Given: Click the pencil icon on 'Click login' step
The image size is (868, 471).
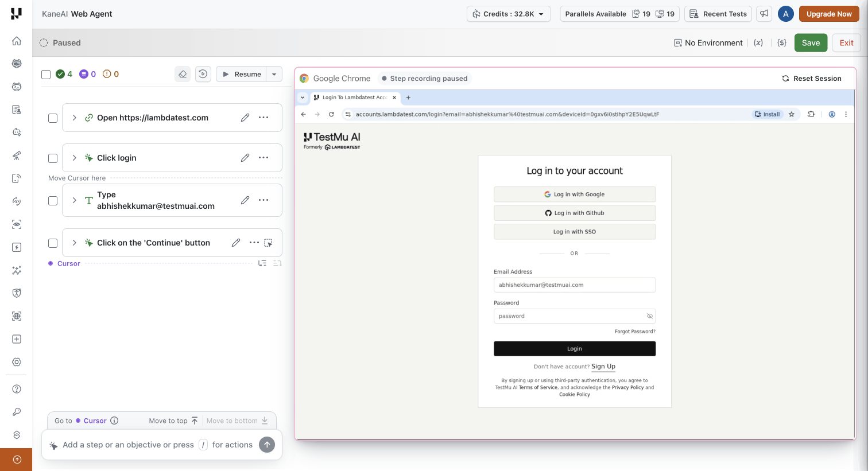Looking at the screenshot, I should click(x=245, y=158).
